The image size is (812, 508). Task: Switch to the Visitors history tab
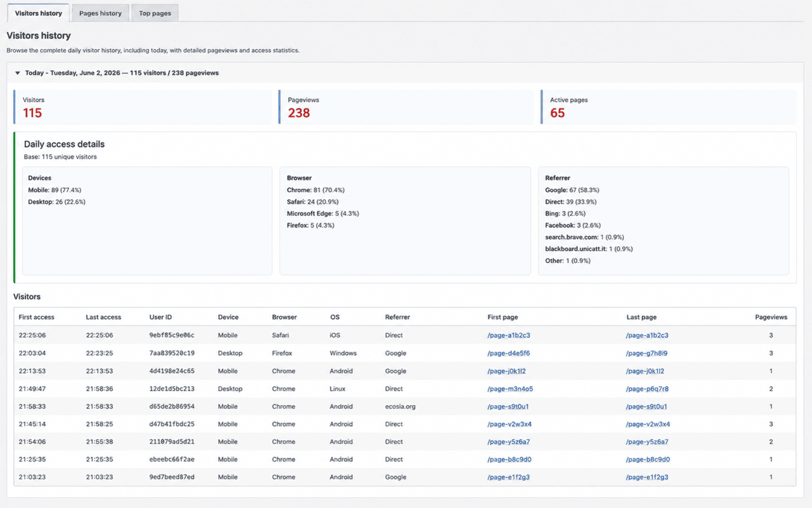point(38,13)
